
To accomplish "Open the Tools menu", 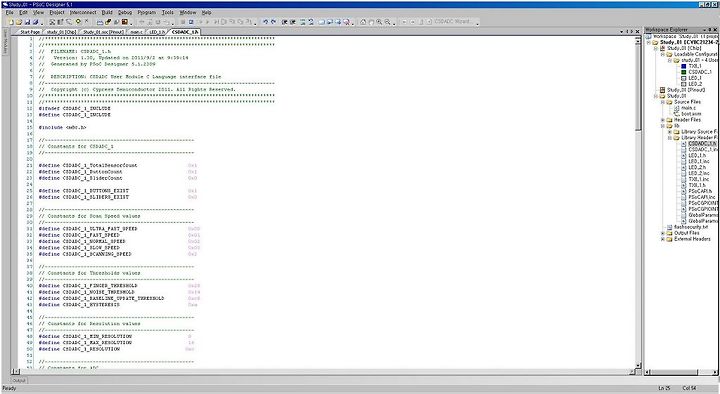I will [168, 12].
